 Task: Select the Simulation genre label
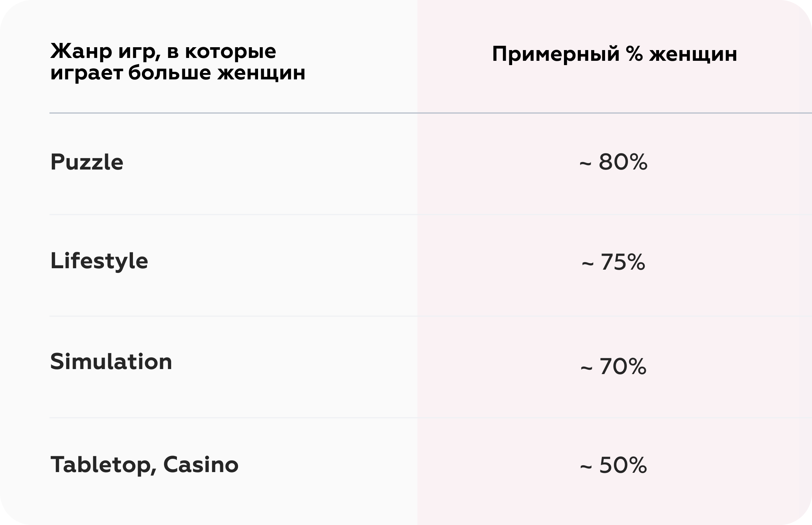(111, 362)
